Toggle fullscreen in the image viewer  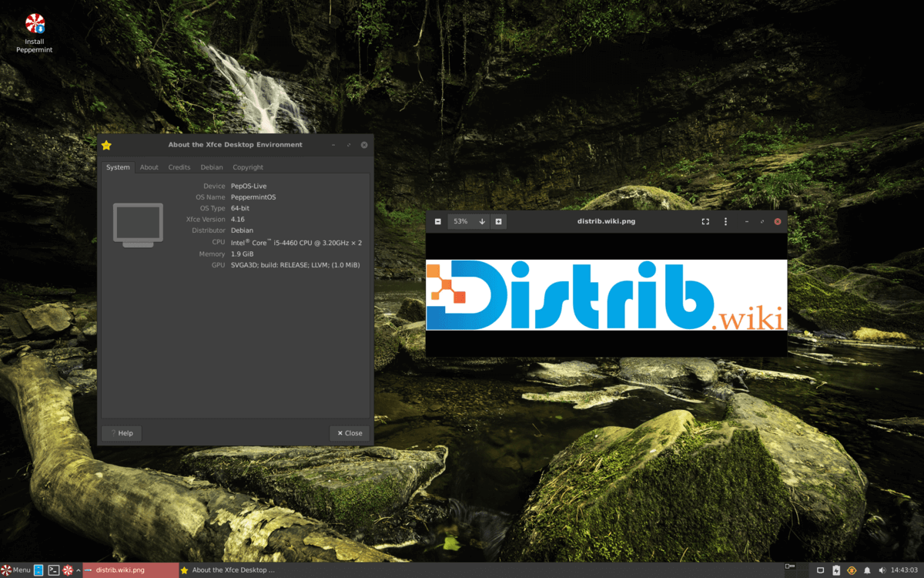tap(705, 221)
